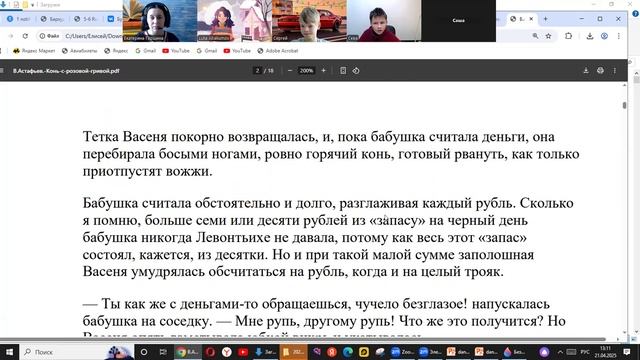640x360 pixels.
Task: Open the Windows Start menu
Action: 9,352
